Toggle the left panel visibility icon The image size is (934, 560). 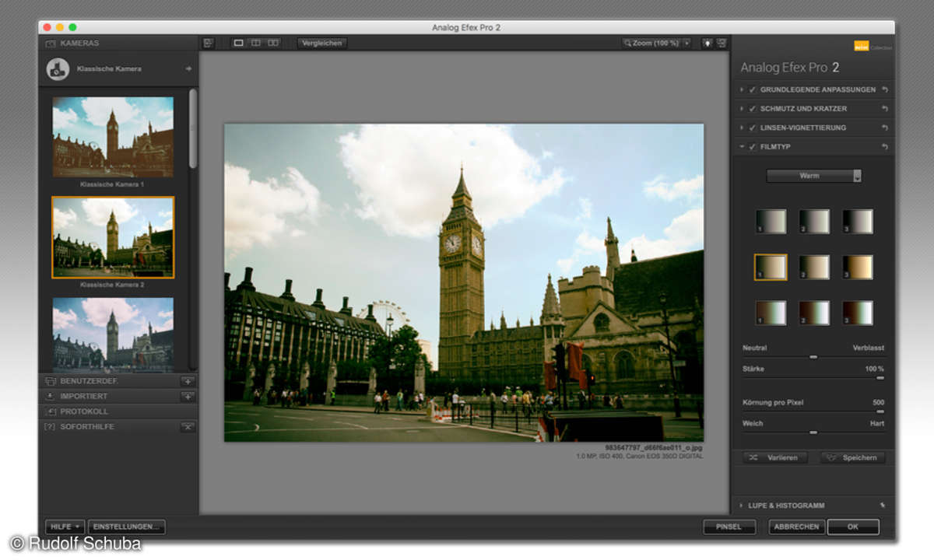click(209, 43)
